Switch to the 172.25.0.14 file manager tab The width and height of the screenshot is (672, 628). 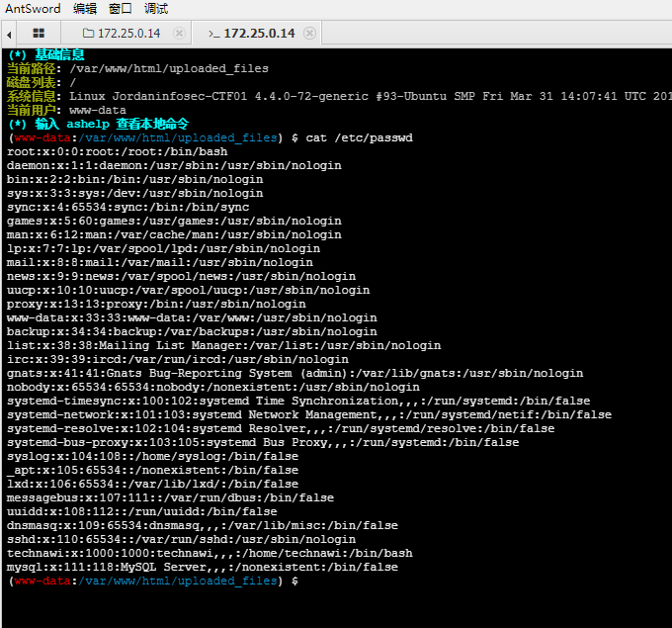(x=126, y=33)
